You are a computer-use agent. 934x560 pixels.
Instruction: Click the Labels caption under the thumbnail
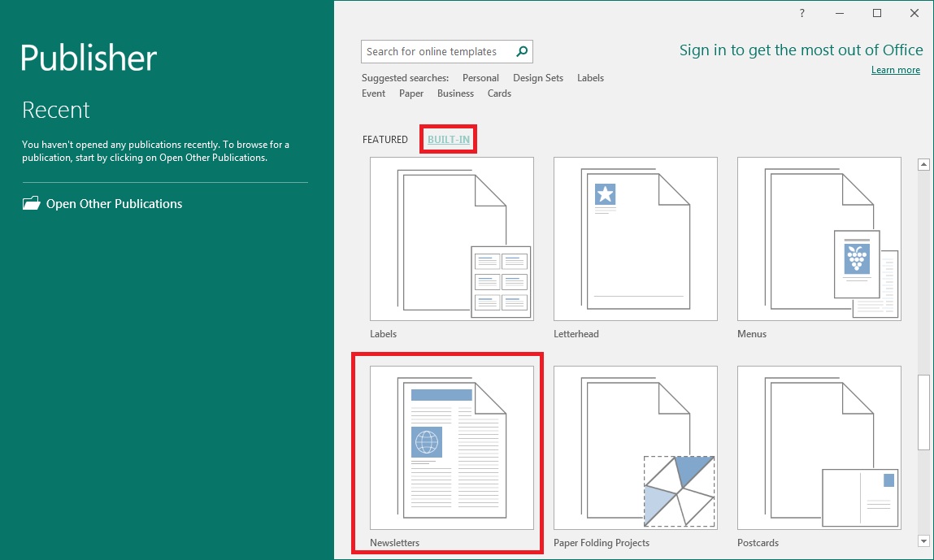point(383,334)
